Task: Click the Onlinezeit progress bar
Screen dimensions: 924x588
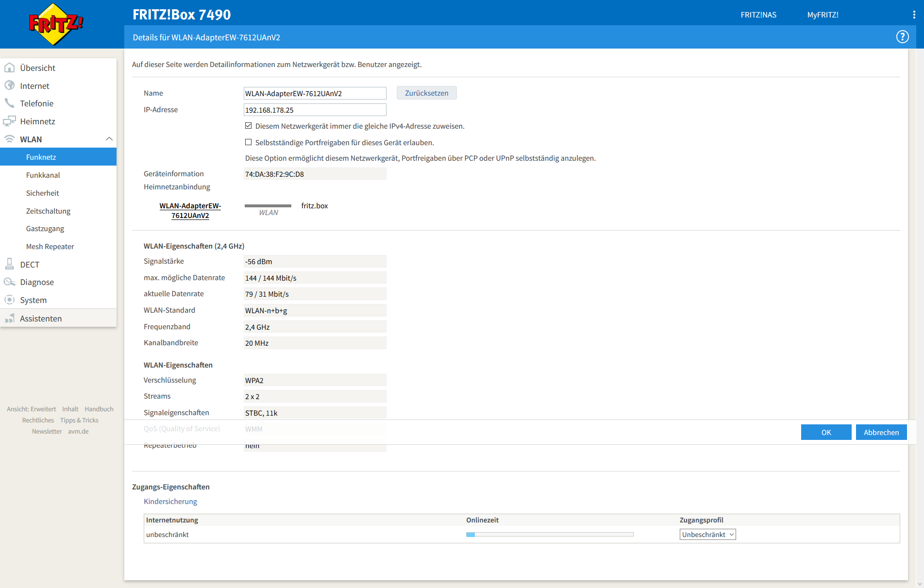Action: pyautogui.click(x=549, y=534)
